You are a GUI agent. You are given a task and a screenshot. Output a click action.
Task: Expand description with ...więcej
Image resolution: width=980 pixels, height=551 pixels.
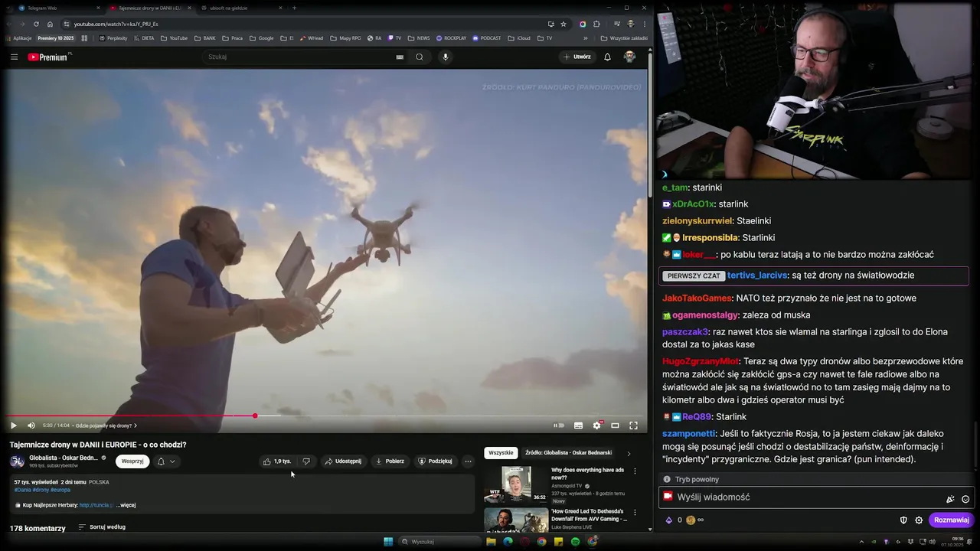pyautogui.click(x=126, y=505)
